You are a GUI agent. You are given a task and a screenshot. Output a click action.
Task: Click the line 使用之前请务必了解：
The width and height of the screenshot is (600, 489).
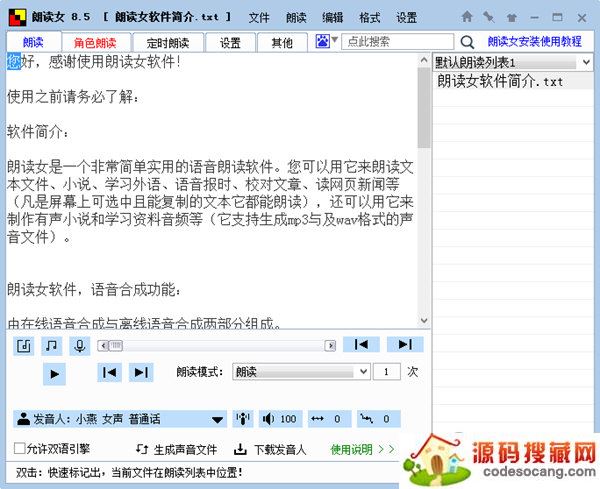tap(73, 96)
